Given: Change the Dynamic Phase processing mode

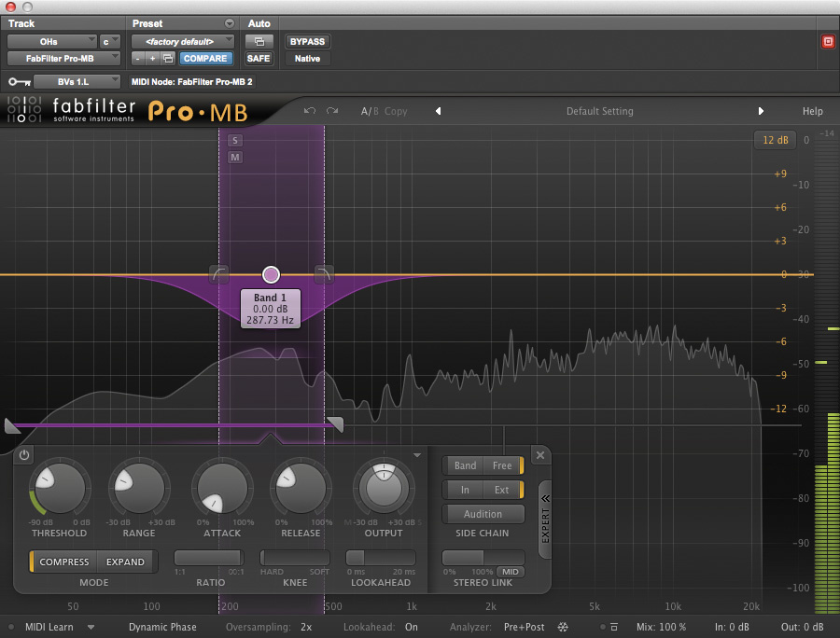Looking at the screenshot, I should coord(162,627).
